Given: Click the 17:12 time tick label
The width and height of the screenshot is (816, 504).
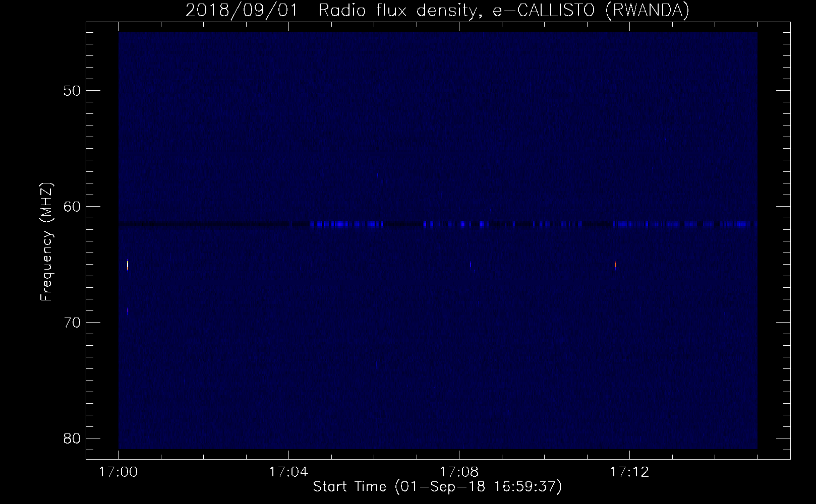Looking at the screenshot, I should (629, 472).
